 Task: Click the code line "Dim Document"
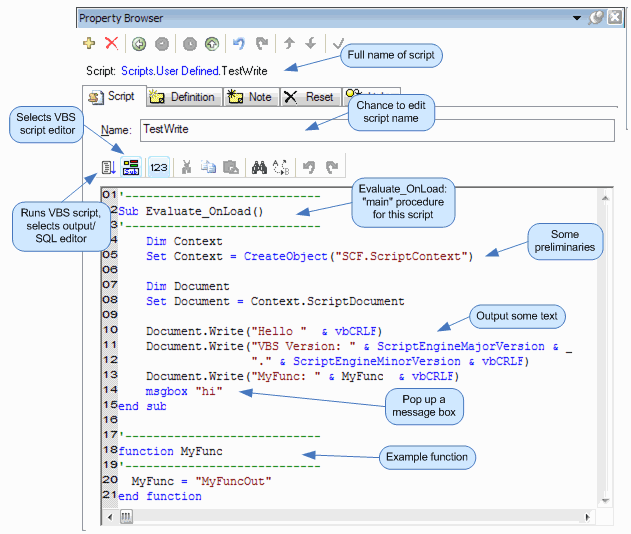pos(188,286)
